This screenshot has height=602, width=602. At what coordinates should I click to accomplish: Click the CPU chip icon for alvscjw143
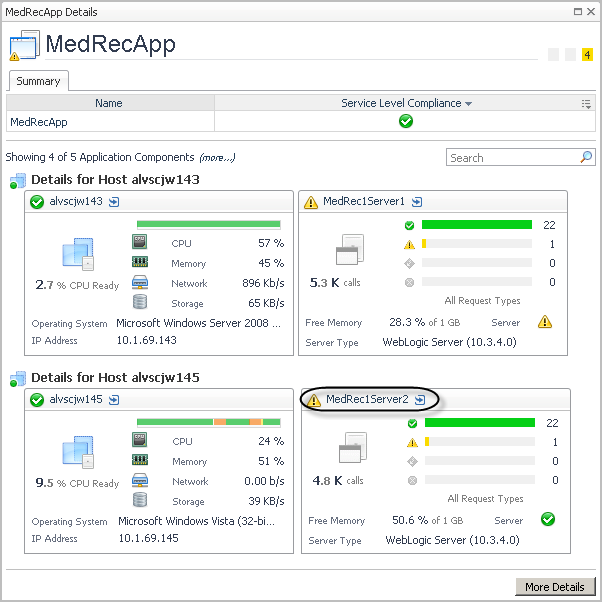tap(139, 242)
